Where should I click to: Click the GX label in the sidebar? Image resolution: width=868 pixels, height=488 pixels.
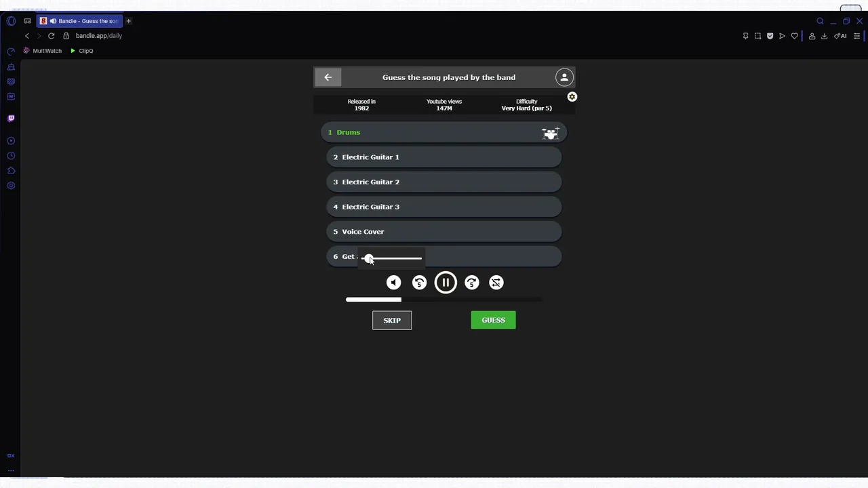(x=11, y=455)
